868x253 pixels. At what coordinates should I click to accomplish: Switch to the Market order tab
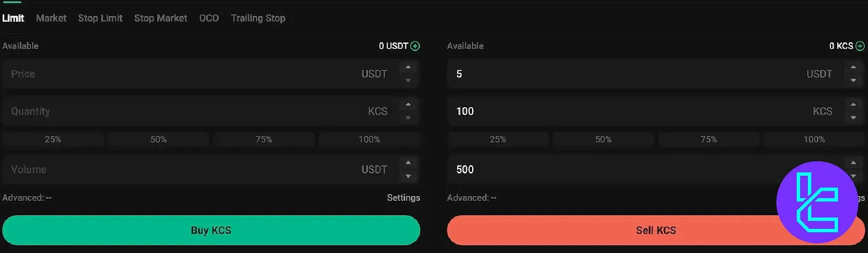(x=51, y=18)
